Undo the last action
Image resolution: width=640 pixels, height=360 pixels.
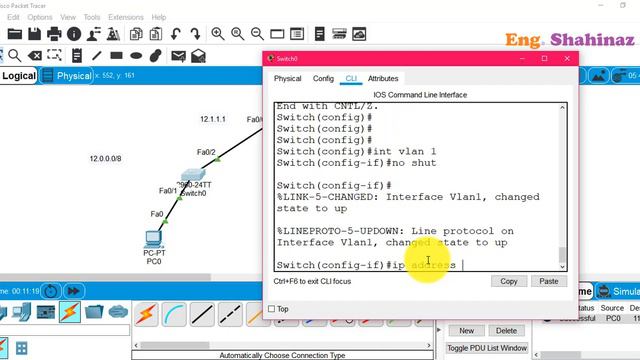point(176,34)
